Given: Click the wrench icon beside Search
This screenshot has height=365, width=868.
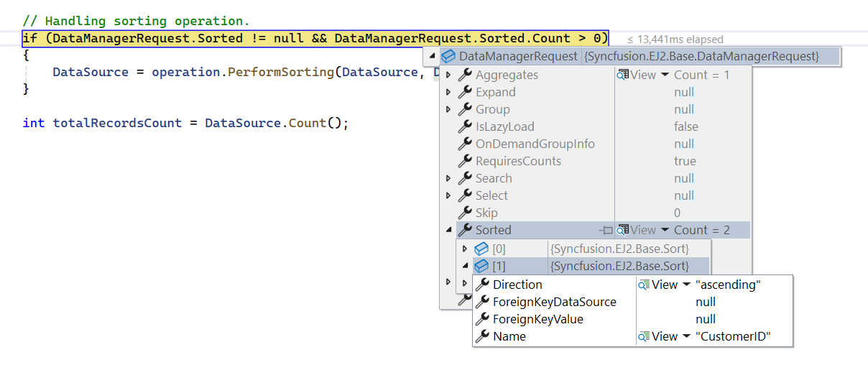Looking at the screenshot, I should pyautogui.click(x=464, y=178).
